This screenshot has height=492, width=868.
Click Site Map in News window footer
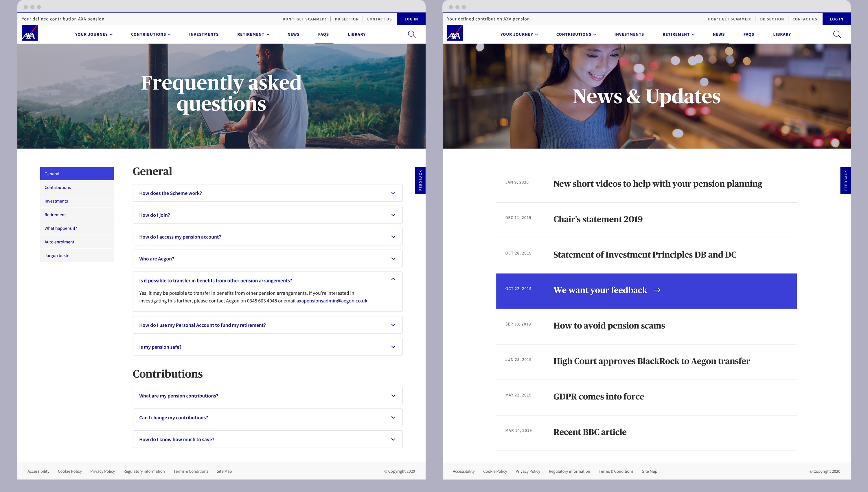click(x=649, y=471)
